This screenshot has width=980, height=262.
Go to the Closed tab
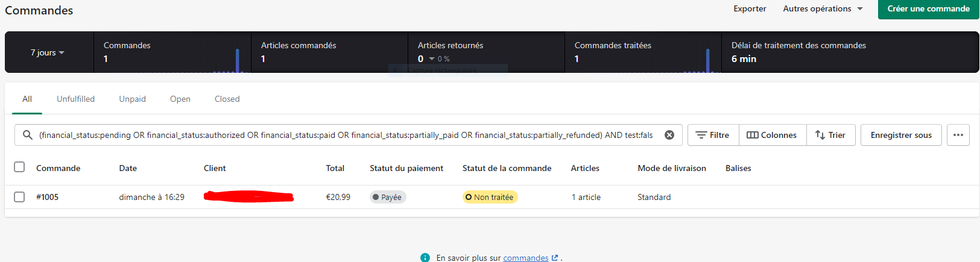[x=227, y=99]
